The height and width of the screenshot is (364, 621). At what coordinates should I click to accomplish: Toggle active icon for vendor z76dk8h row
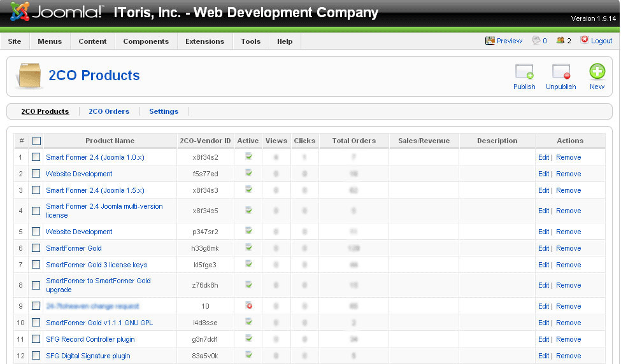point(248,284)
